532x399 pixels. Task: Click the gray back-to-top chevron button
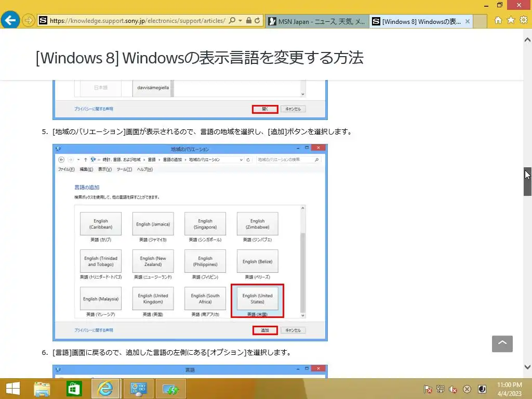tap(502, 344)
